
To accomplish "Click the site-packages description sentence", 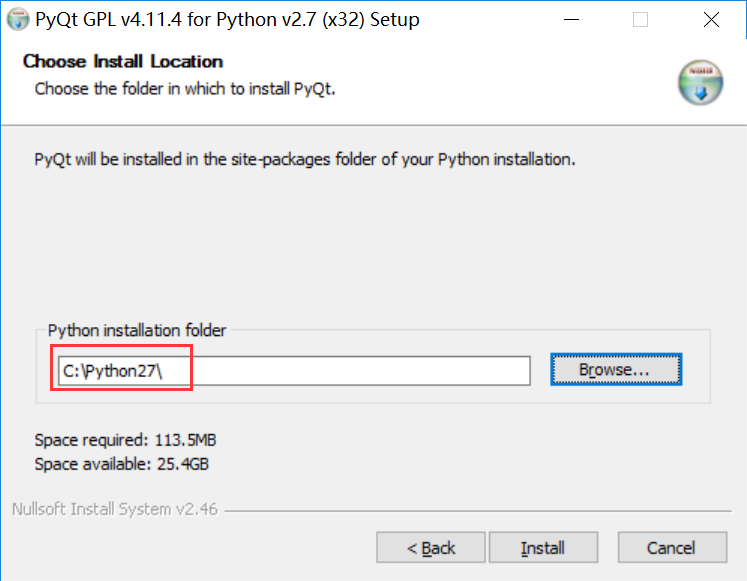I will pos(305,159).
